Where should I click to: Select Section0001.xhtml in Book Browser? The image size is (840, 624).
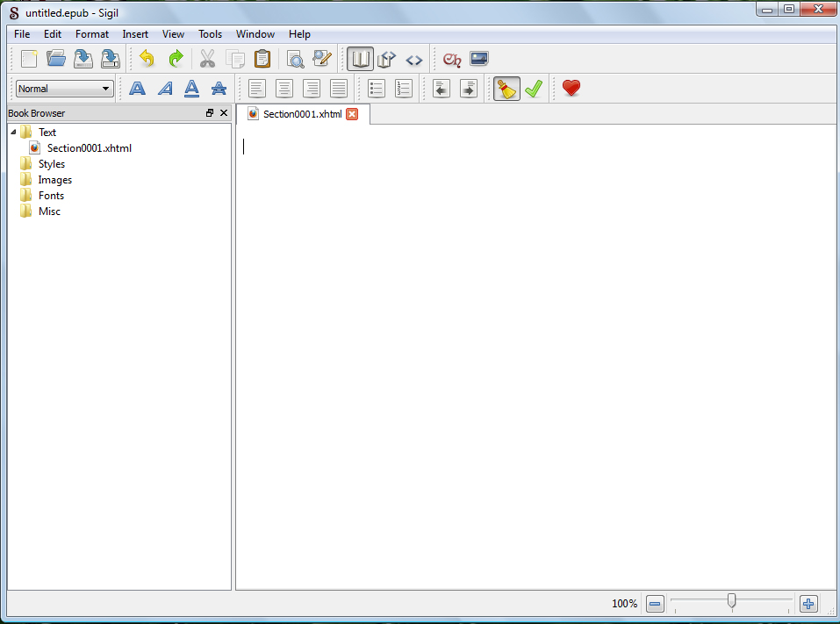click(x=89, y=147)
